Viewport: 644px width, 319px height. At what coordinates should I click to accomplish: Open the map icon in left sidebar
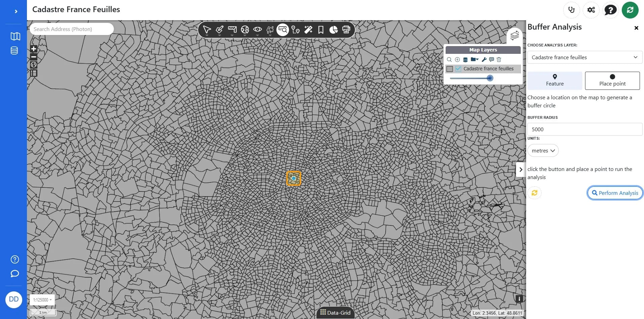pos(15,36)
